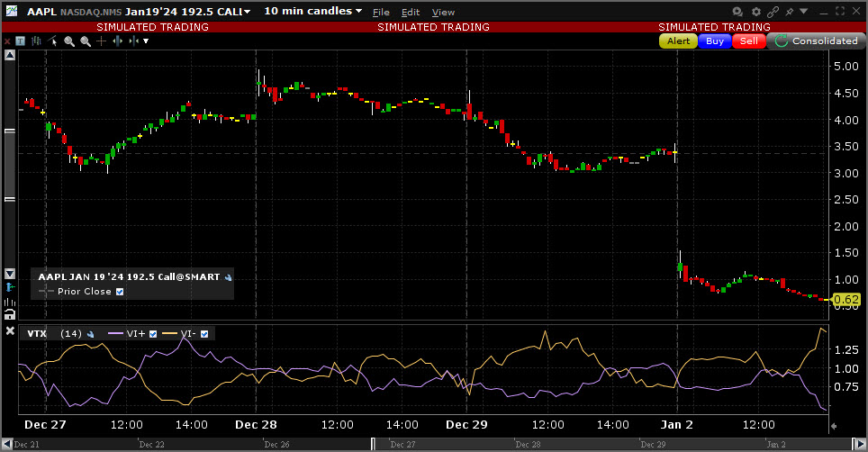Click the VI- yellow line color swatch
868x452 pixels.
169,334
